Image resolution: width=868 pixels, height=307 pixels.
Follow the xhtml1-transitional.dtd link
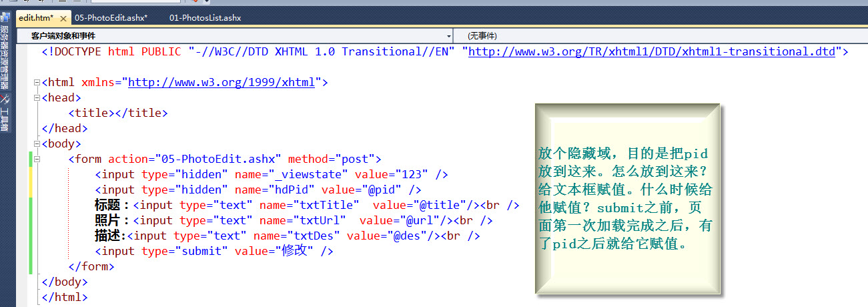click(x=652, y=51)
